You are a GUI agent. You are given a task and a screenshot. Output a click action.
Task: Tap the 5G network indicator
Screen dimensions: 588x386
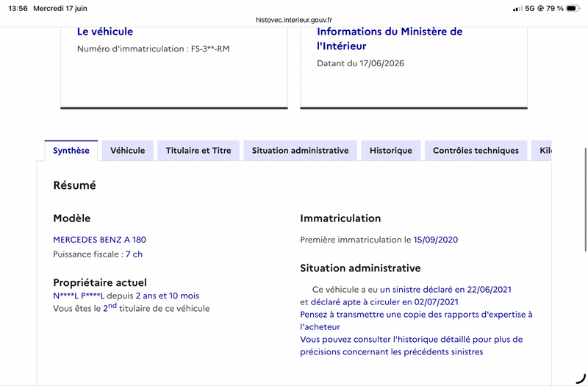[529, 8]
